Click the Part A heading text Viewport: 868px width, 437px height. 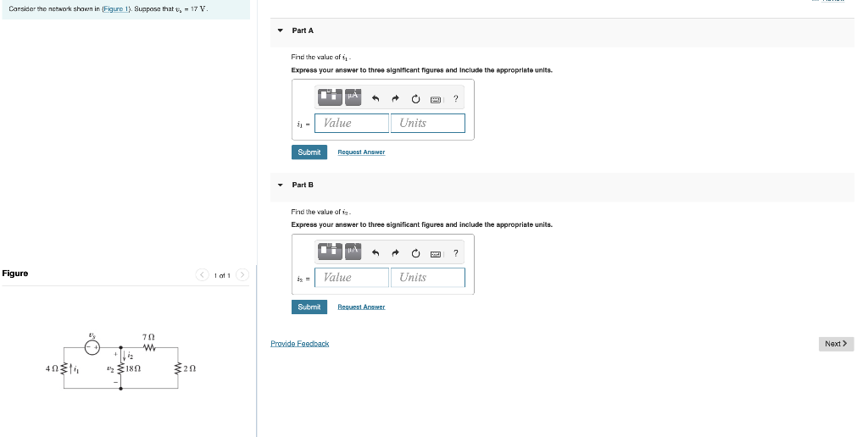[x=303, y=30]
